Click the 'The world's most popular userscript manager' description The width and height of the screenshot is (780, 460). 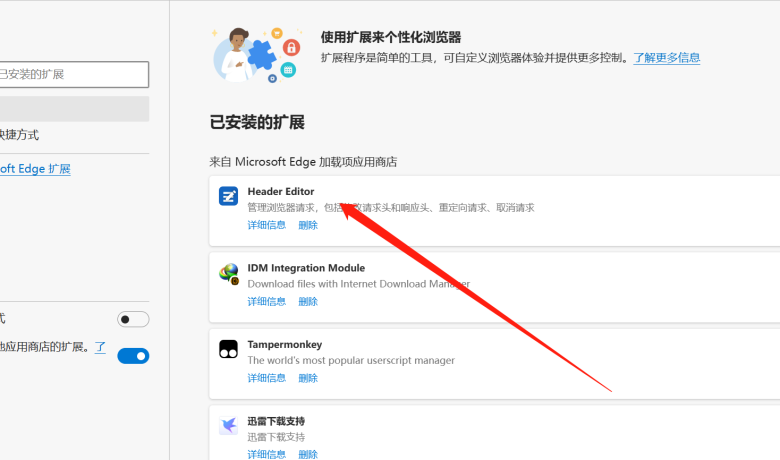coord(351,361)
